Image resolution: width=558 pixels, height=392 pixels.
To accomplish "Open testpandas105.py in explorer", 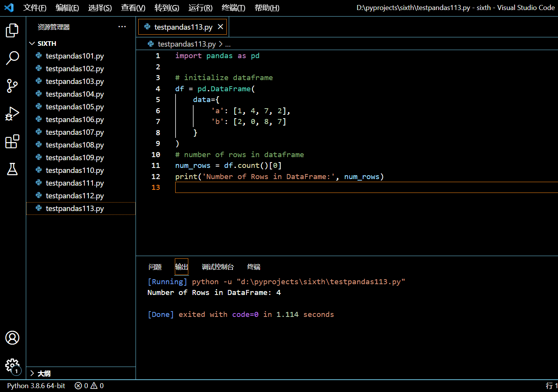I will click(81, 107).
